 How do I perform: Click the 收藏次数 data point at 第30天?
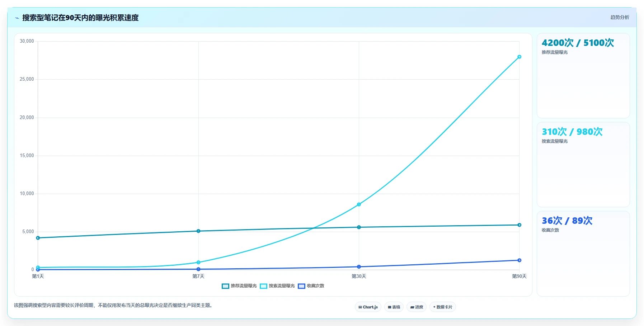(x=359, y=267)
